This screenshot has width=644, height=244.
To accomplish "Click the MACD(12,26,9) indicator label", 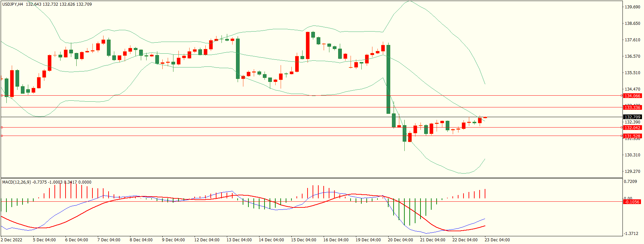I will point(16,182).
